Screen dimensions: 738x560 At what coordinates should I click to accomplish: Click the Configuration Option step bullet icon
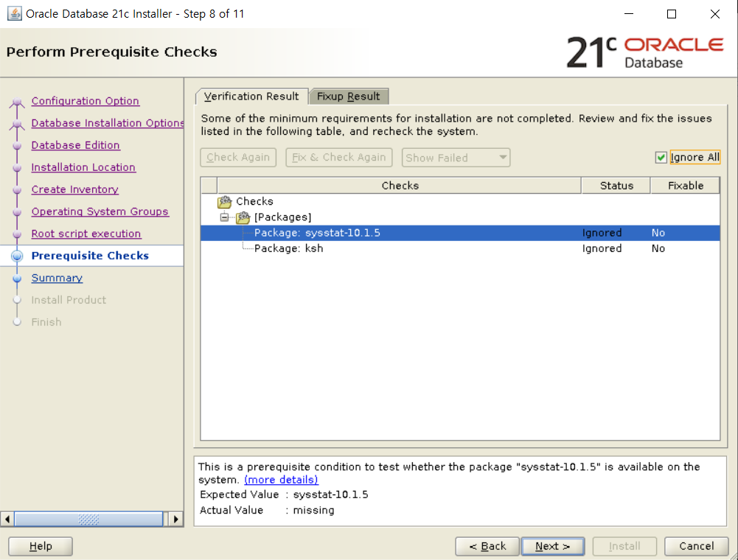[17, 101]
